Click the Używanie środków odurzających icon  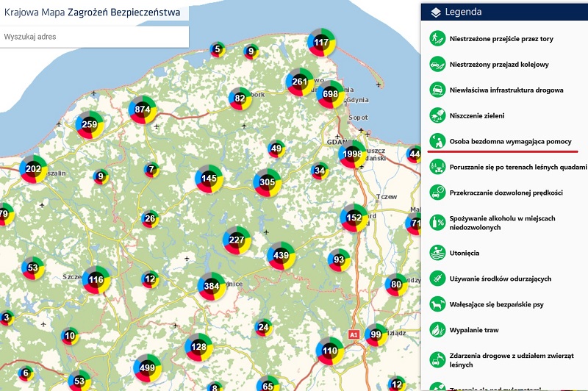pyautogui.click(x=437, y=279)
